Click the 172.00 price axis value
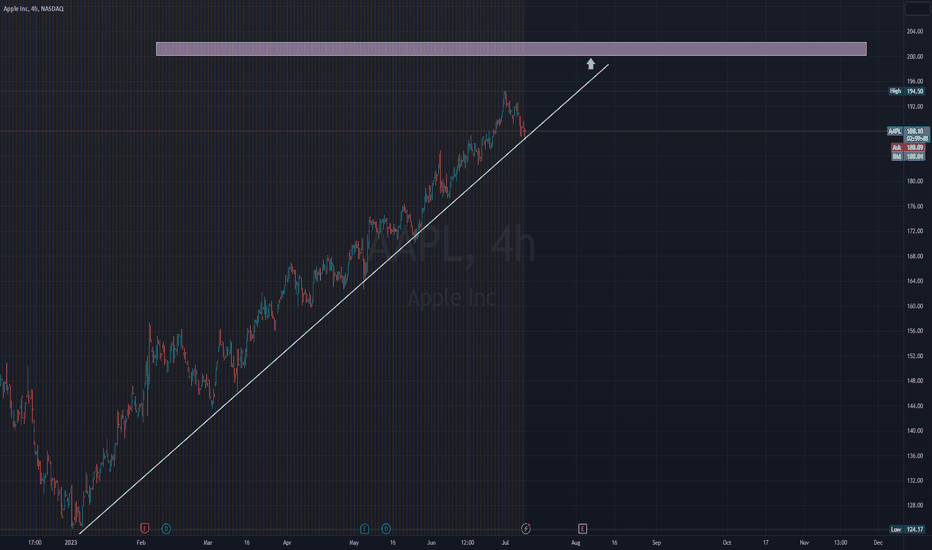Screen dimensions: 932x550 pos(914,231)
